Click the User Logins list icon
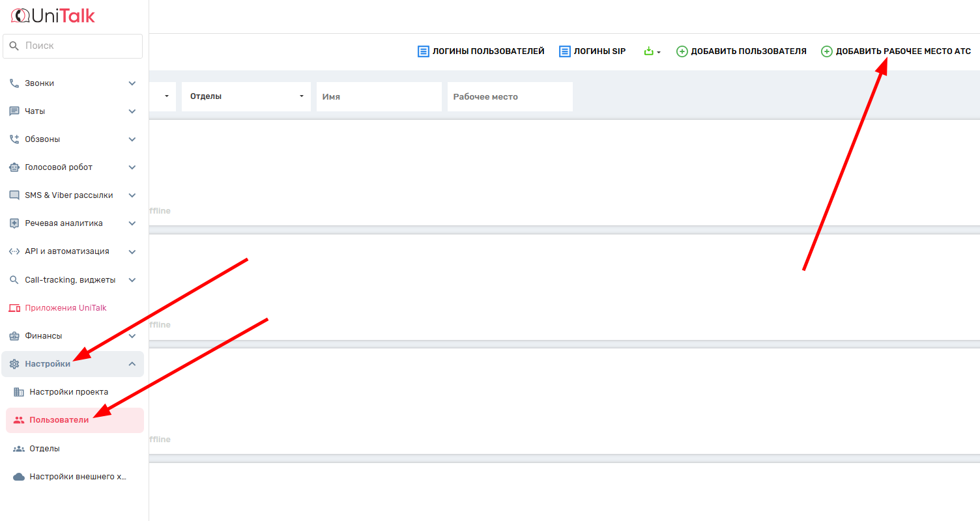Screen dimensions: 980x521 pyautogui.click(x=424, y=51)
